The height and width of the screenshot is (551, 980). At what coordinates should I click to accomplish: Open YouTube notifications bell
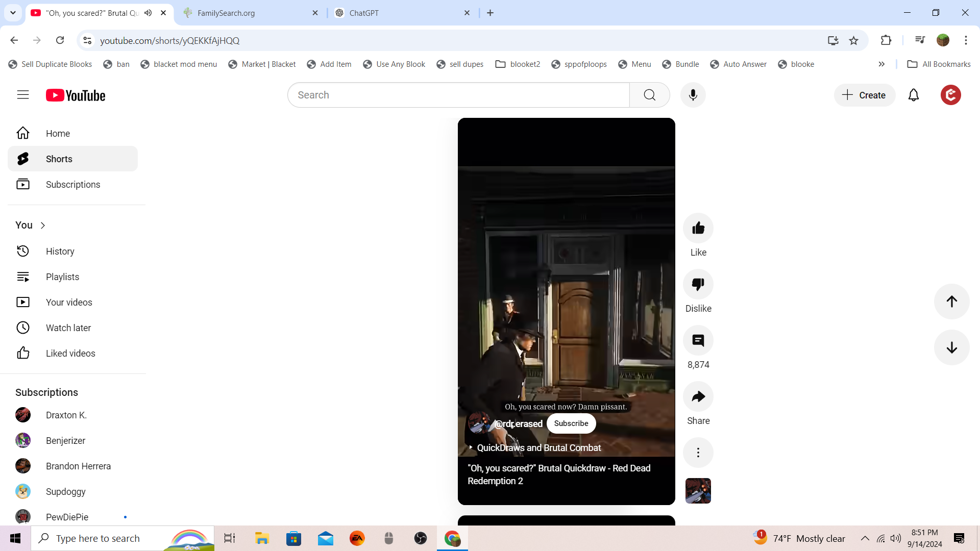pos(913,95)
